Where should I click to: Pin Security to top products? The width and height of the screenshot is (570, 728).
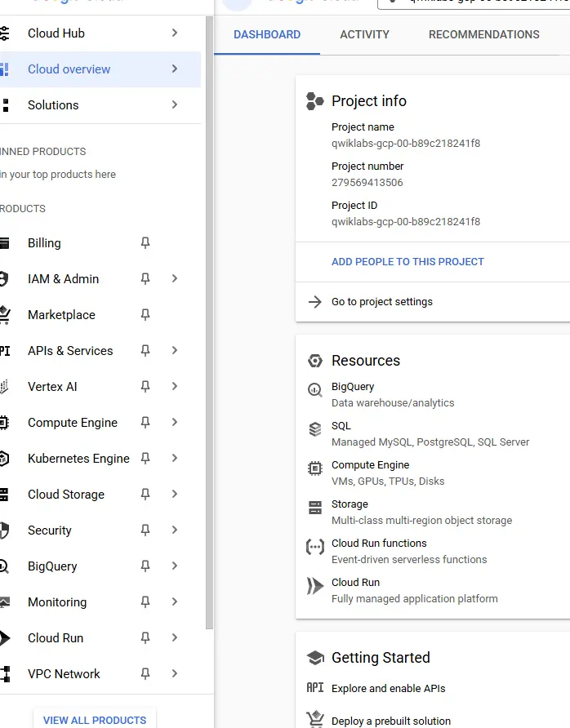(x=145, y=530)
